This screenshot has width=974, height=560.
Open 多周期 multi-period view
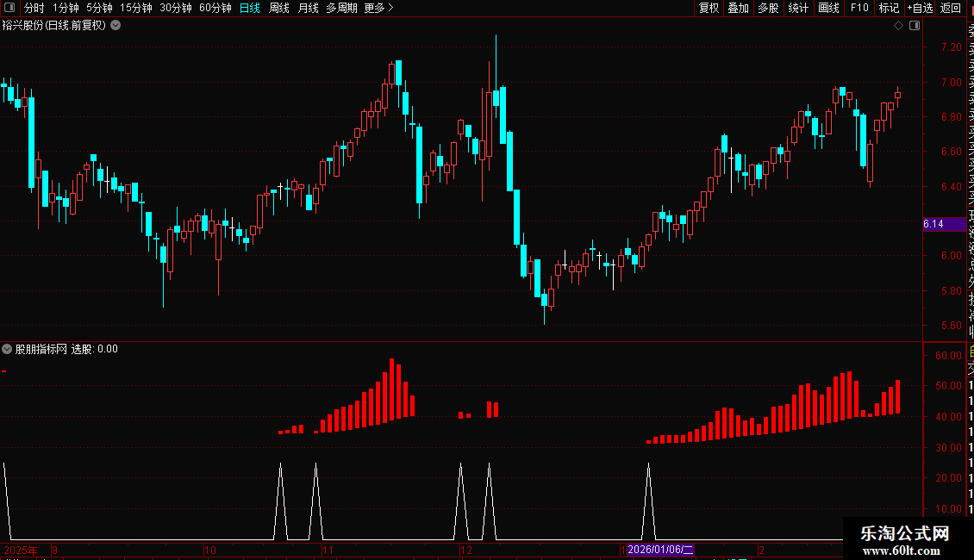(341, 8)
